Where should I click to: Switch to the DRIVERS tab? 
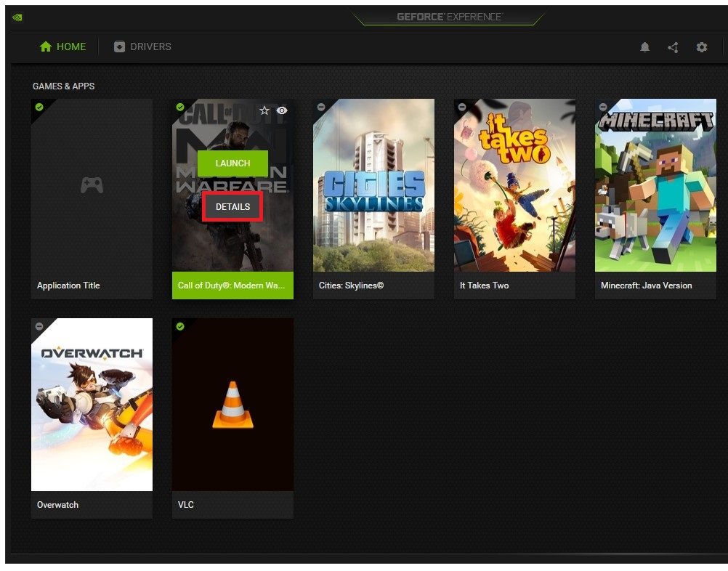point(142,46)
